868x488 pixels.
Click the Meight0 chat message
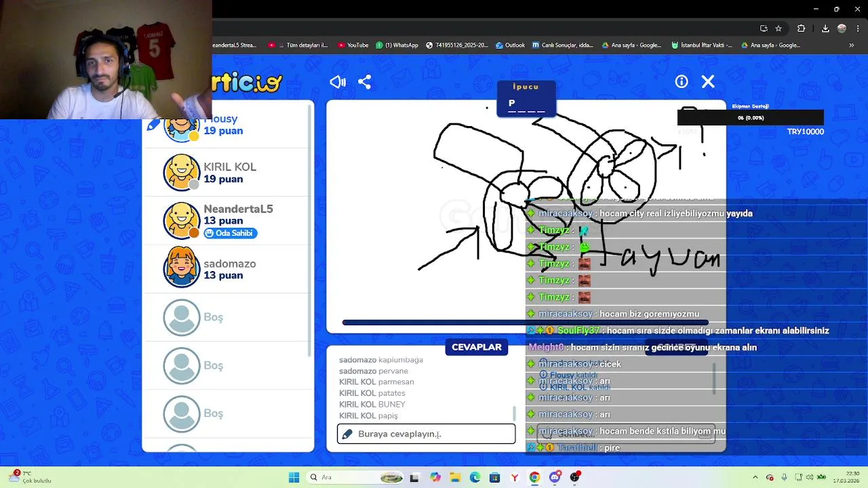click(x=642, y=347)
